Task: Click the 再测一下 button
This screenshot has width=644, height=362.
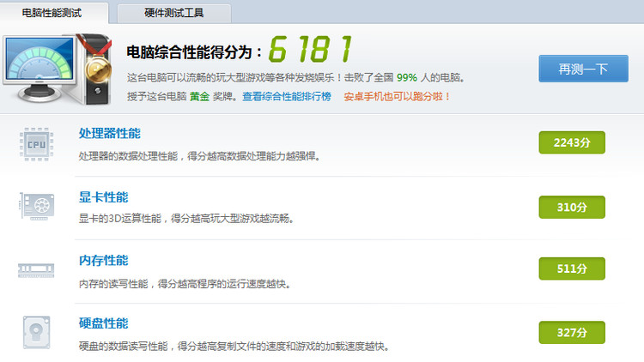Action: click(583, 69)
